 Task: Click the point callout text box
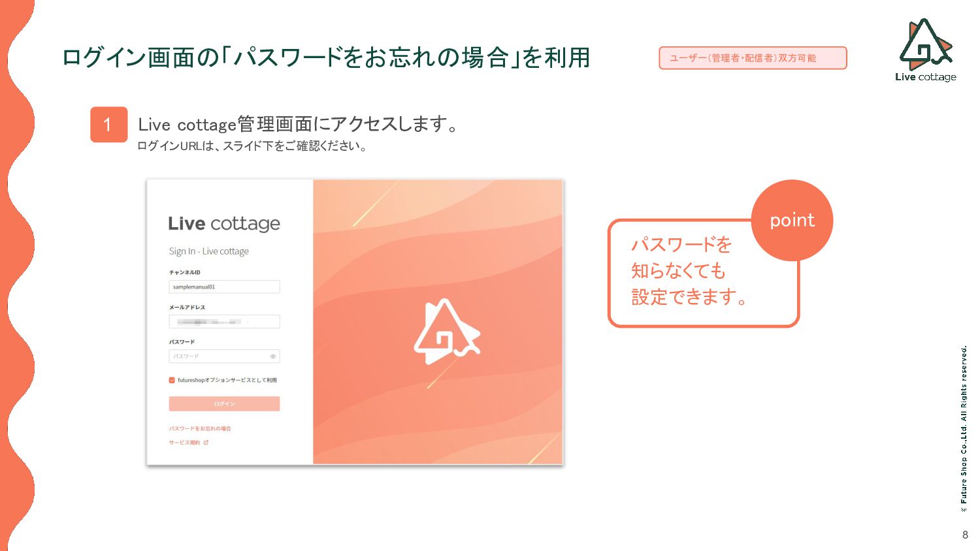[x=704, y=273]
